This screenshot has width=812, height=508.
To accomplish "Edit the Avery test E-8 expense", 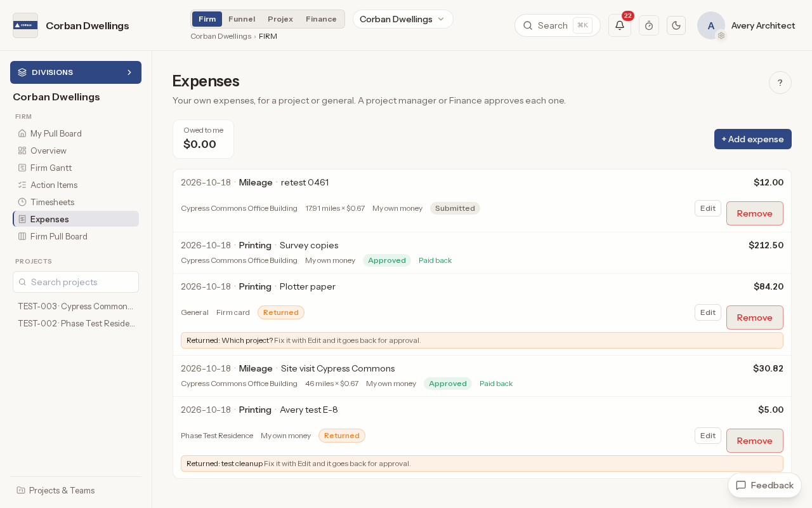I will [x=708, y=436].
